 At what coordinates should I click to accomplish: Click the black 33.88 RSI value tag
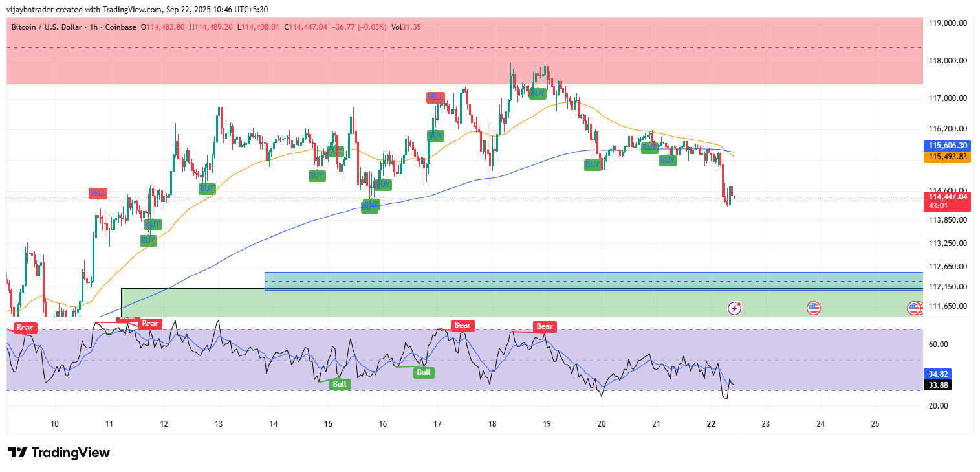[x=939, y=385]
